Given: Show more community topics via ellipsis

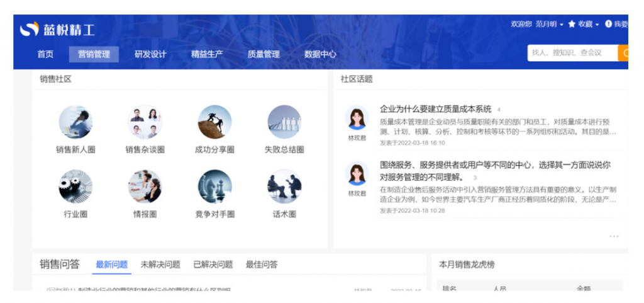Looking at the screenshot, I should point(613,236).
